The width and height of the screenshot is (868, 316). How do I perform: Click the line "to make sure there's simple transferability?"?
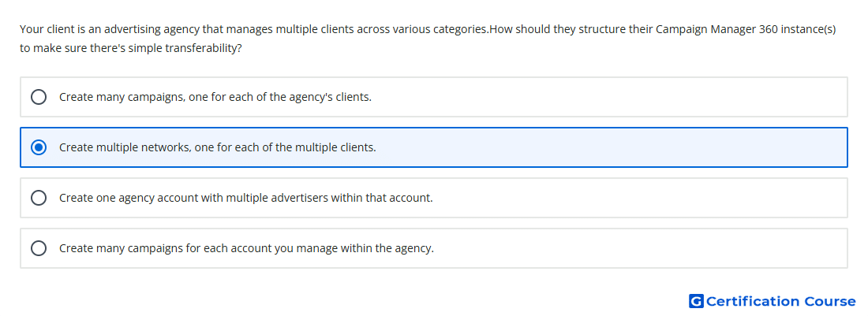(x=131, y=48)
